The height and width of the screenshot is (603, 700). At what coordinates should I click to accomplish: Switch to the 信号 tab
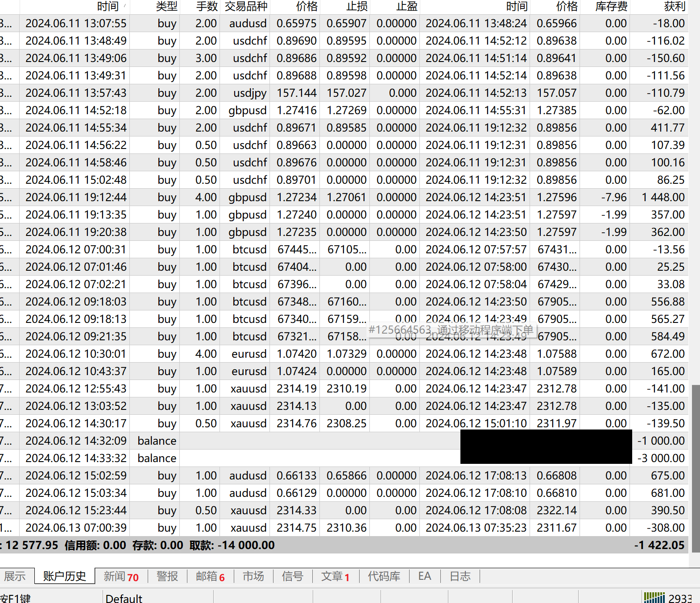(292, 577)
